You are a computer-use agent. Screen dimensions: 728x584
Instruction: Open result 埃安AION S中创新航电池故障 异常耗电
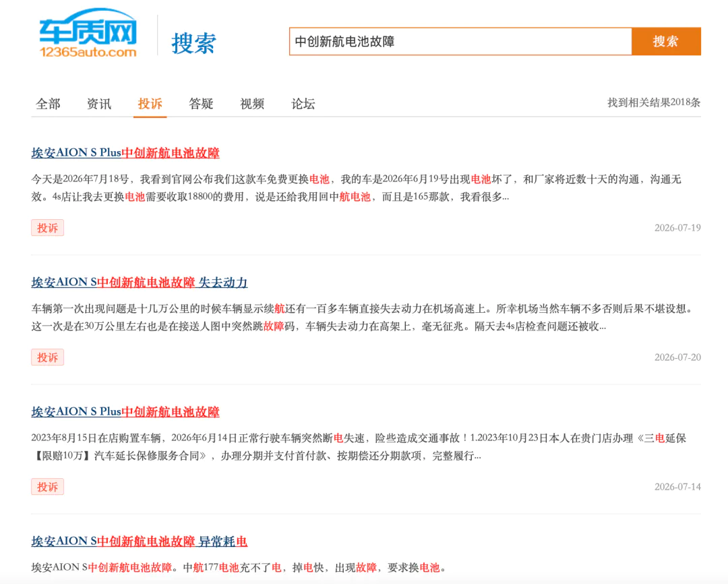(x=140, y=542)
